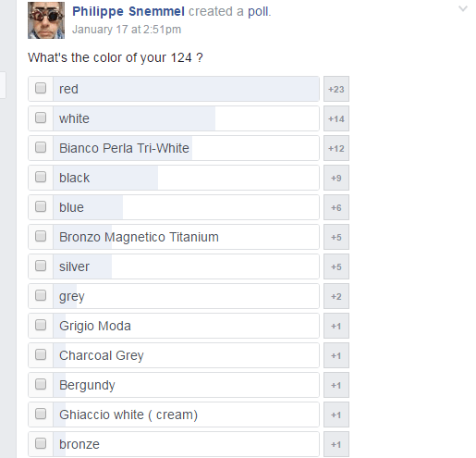Check the black option checkbox
The height and width of the screenshot is (458, 476).
tap(41, 177)
